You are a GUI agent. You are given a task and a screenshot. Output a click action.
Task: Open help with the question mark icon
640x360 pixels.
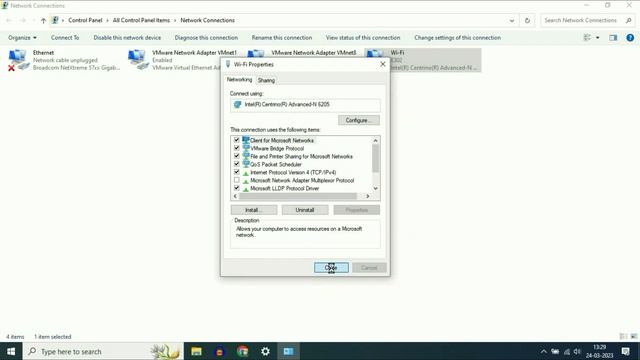630,38
